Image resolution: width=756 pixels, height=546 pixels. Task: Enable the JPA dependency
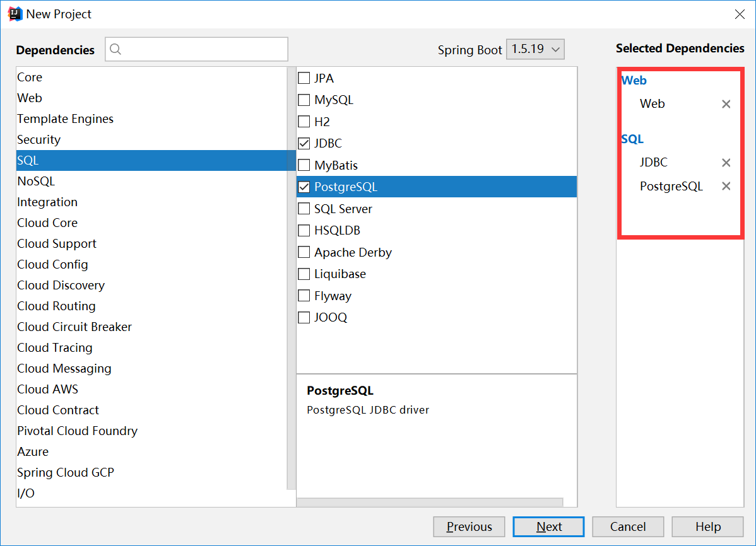[304, 78]
